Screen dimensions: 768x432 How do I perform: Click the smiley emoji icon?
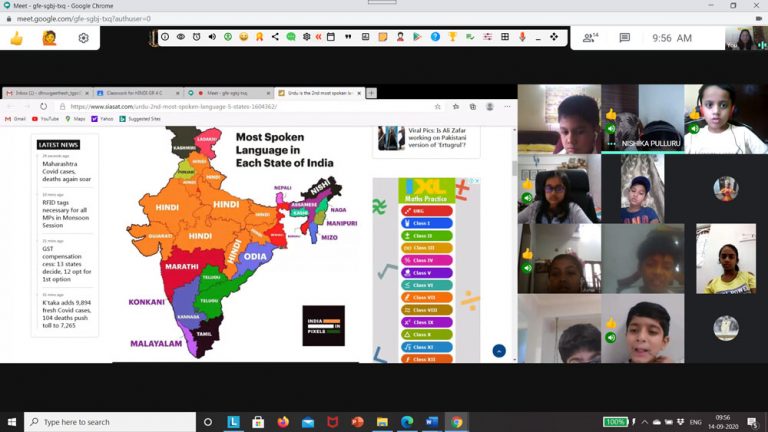click(243, 37)
